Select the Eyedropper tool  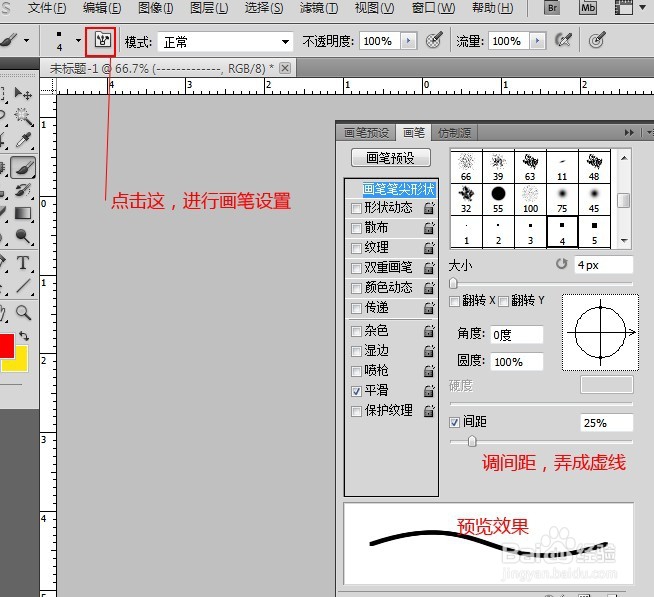point(23,140)
